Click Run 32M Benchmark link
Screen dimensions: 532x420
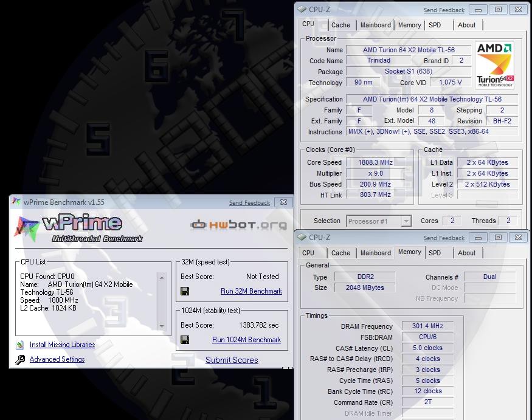click(x=252, y=291)
